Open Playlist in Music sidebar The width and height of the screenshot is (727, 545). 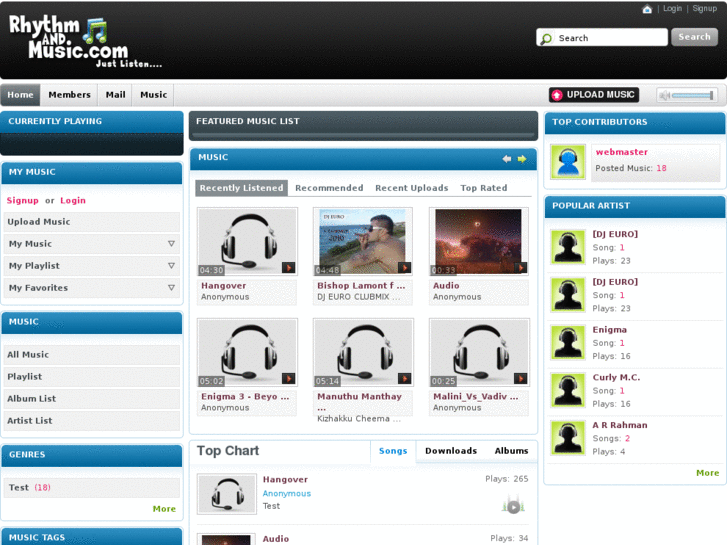[92, 377]
